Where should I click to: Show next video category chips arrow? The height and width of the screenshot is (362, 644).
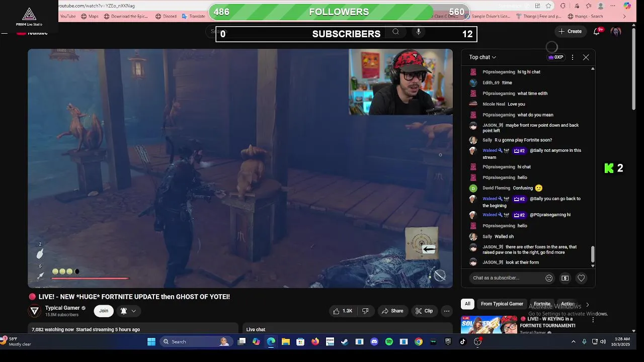point(587,304)
